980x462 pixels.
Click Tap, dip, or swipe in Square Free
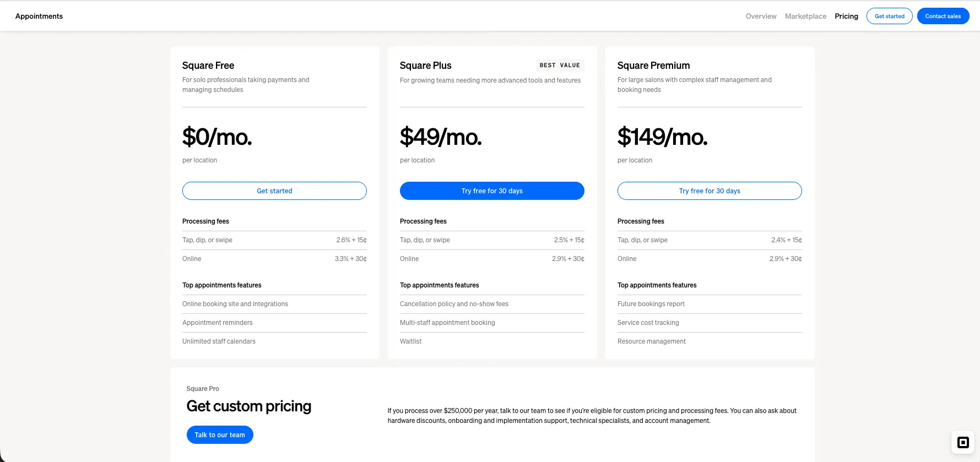pyautogui.click(x=207, y=240)
